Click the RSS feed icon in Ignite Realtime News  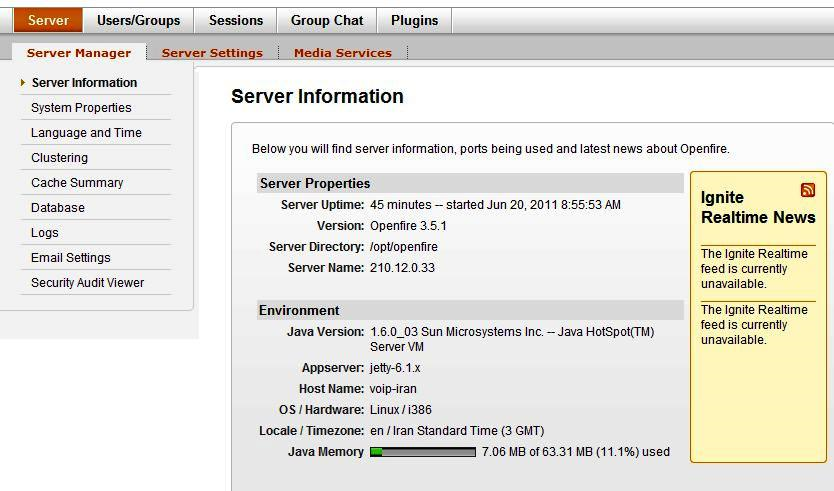(x=807, y=190)
